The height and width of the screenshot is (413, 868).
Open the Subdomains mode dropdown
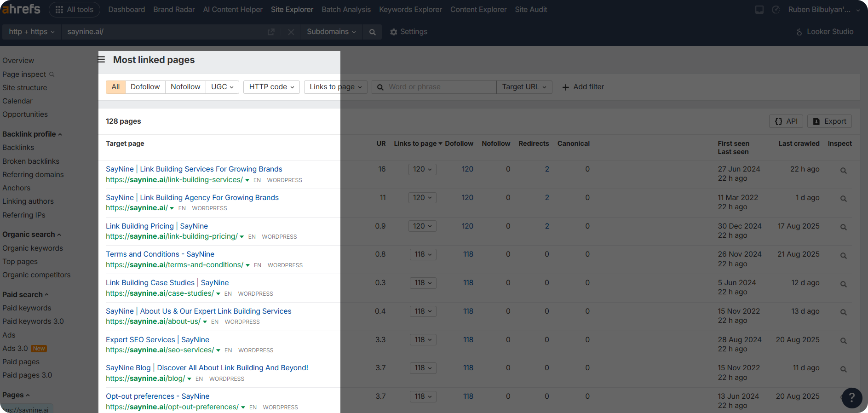coord(331,32)
